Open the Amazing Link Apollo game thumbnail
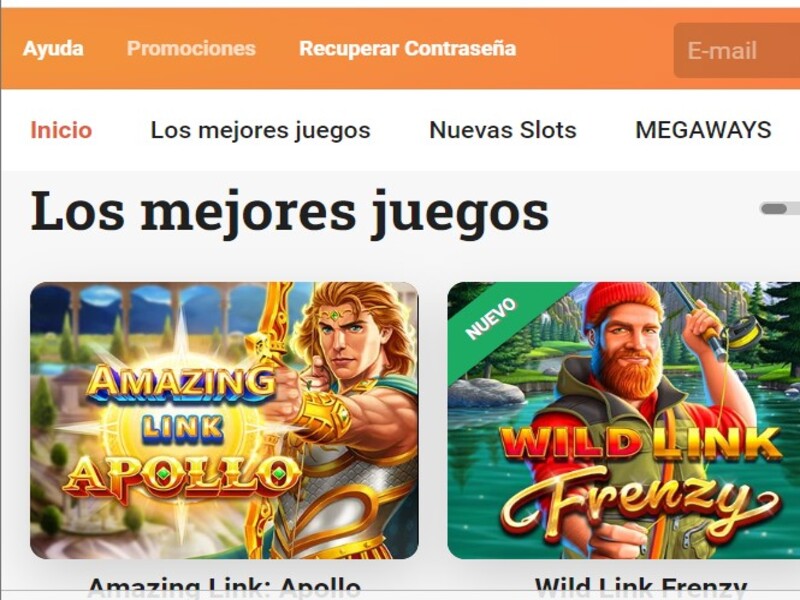 224,420
